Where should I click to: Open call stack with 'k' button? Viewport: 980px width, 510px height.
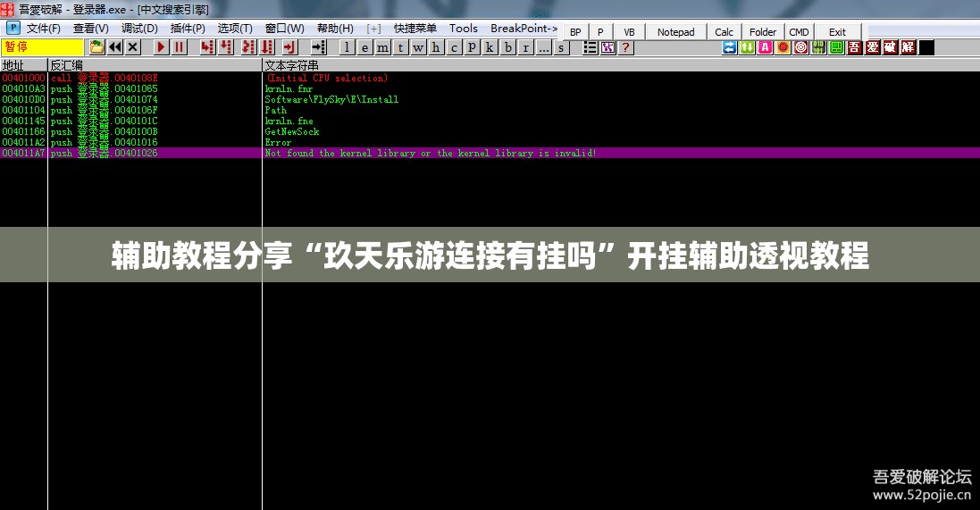coord(490,47)
